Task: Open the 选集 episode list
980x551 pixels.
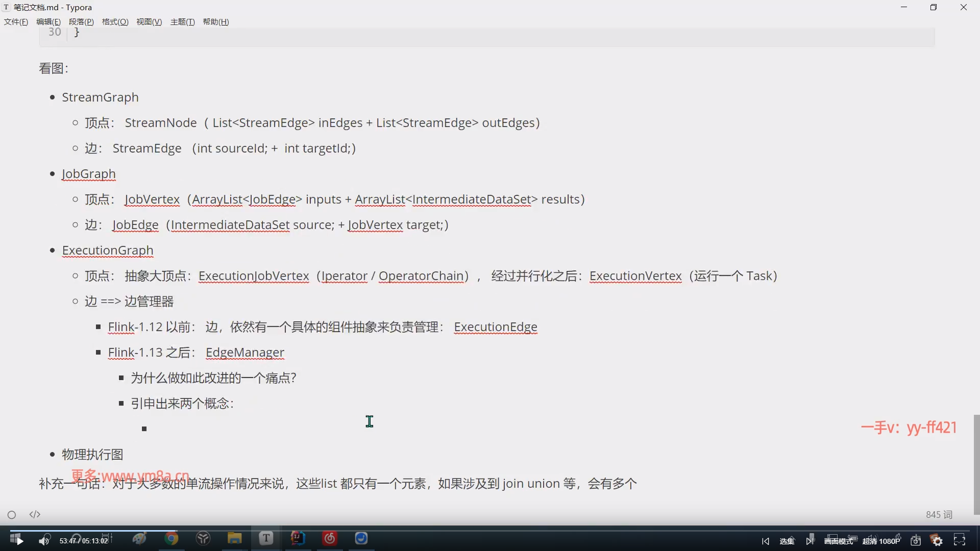Action: click(x=787, y=541)
